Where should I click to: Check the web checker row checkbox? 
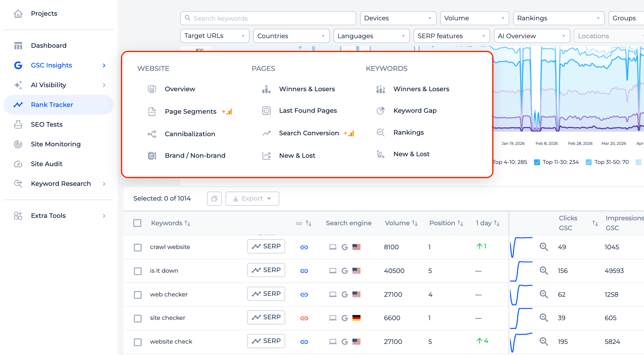pyautogui.click(x=138, y=295)
